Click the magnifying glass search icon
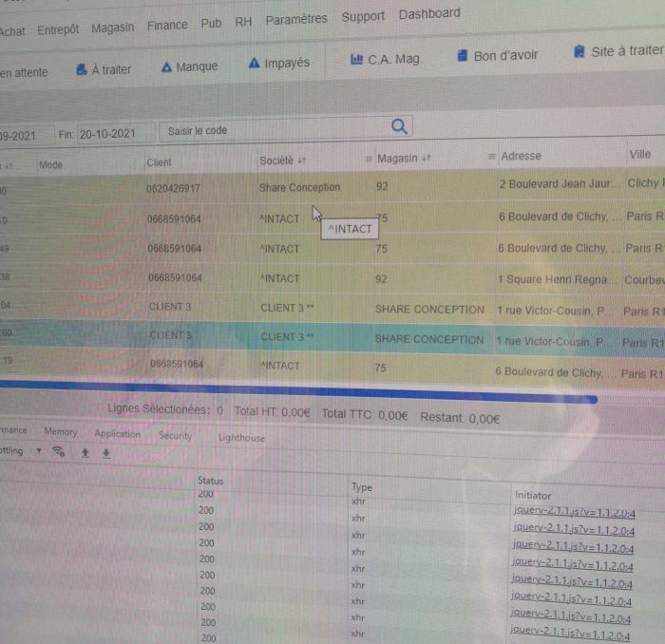The height and width of the screenshot is (644, 665). pyautogui.click(x=399, y=126)
